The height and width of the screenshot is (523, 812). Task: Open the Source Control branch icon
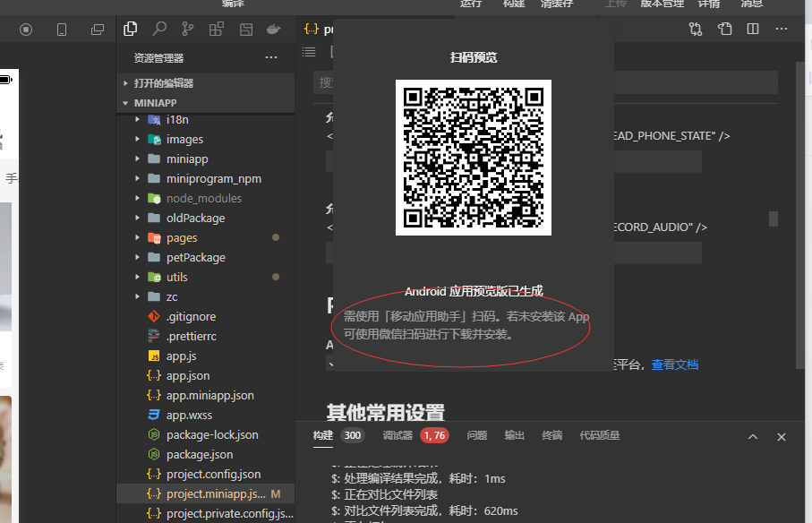coord(187,29)
